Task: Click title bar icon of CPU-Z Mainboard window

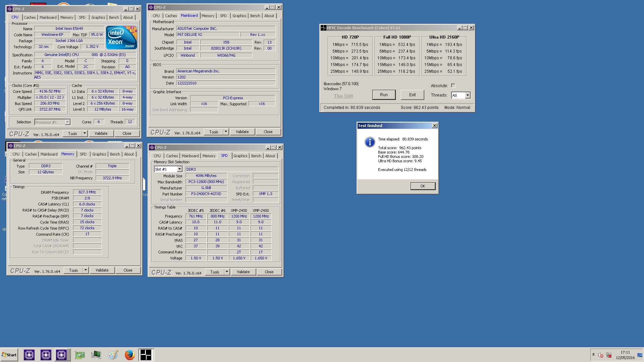Action: click(x=151, y=7)
